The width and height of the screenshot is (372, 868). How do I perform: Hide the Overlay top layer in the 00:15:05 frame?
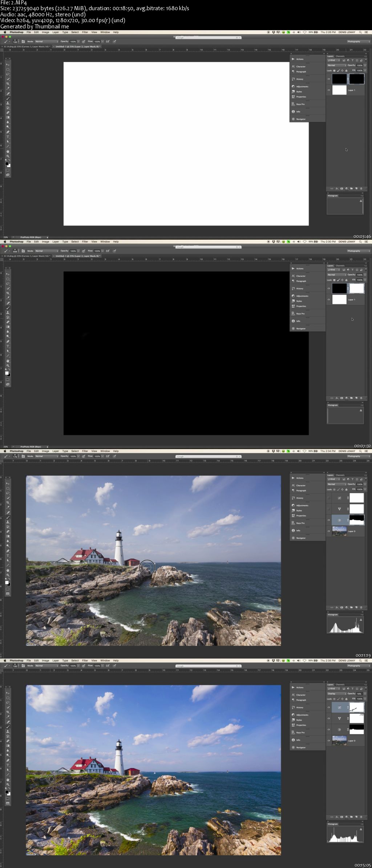point(329,707)
